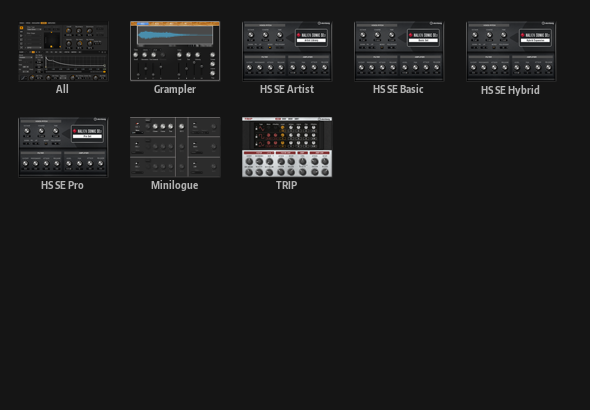Pick the HS SE Basic thumbnail

399,51
